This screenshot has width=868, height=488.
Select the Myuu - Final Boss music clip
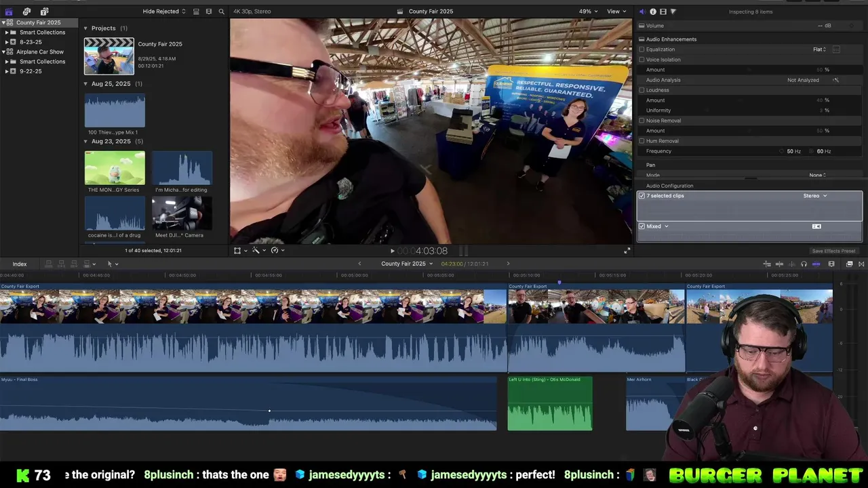tap(248, 403)
